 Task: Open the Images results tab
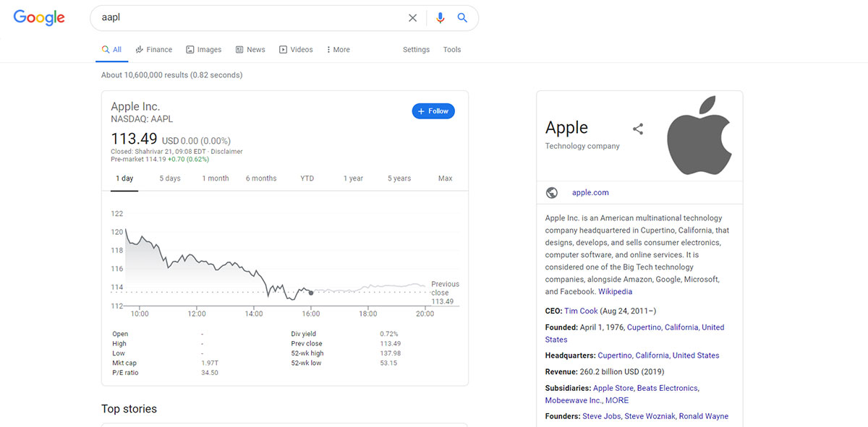[x=204, y=50]
